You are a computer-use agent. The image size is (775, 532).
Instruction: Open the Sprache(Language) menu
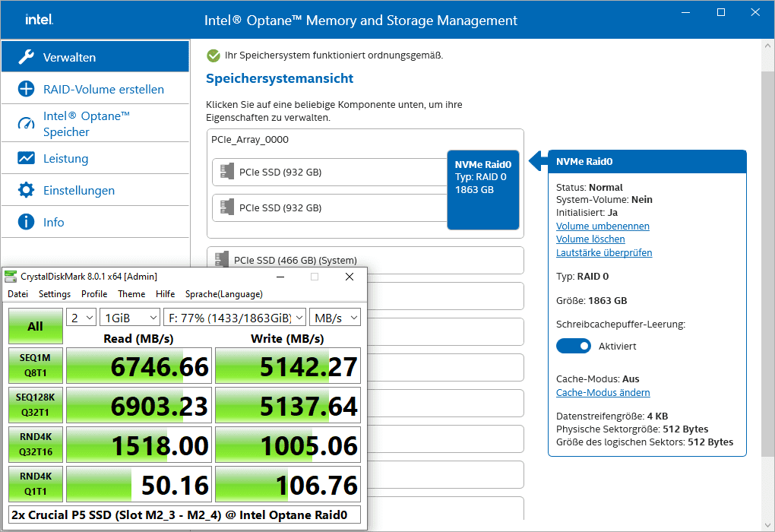tap(224, 293)
